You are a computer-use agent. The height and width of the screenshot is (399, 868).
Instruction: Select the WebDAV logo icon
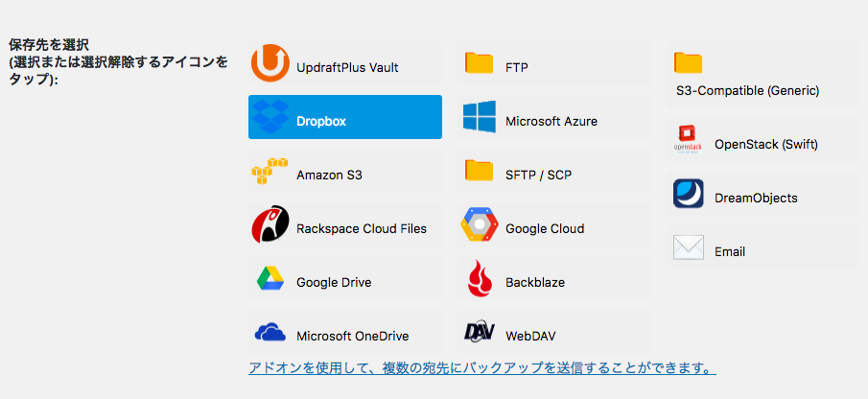(480, 332)
